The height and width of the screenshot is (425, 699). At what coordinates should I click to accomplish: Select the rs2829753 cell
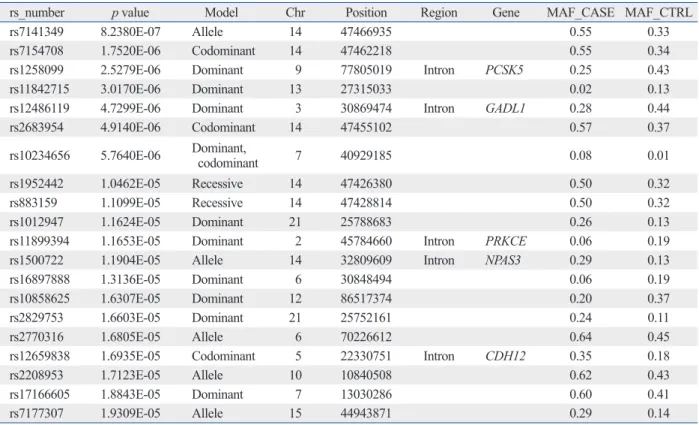(37, 318)
